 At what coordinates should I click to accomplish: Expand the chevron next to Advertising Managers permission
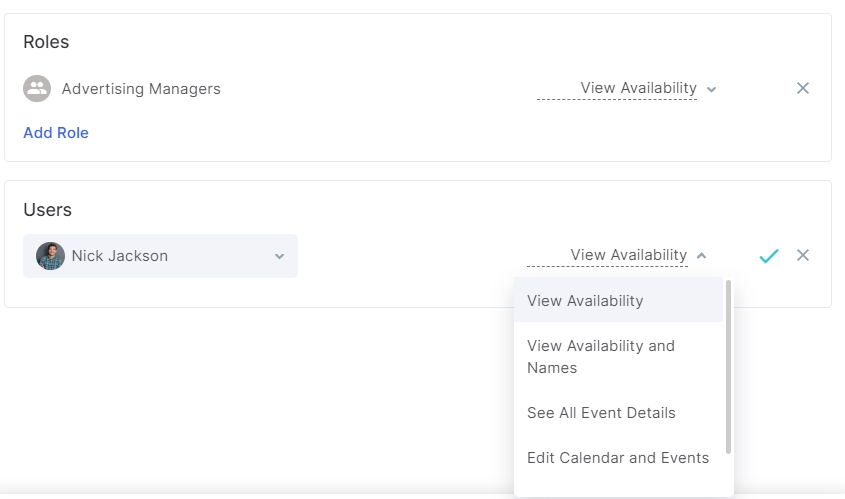tap(711, 89)
